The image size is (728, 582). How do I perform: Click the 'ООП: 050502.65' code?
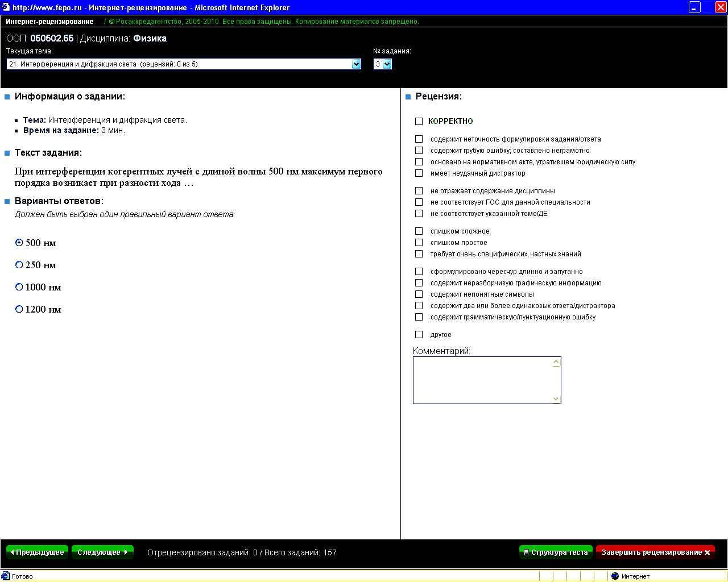pyautogui.click(x=40, y=39)
